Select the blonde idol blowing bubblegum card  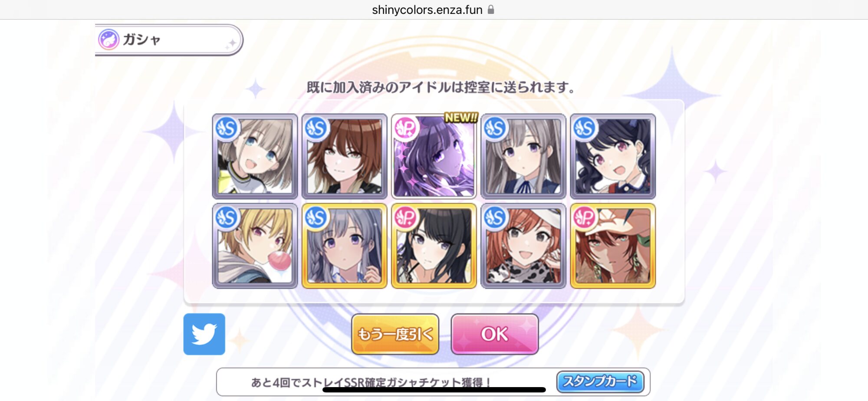click(x=255, y=246)
